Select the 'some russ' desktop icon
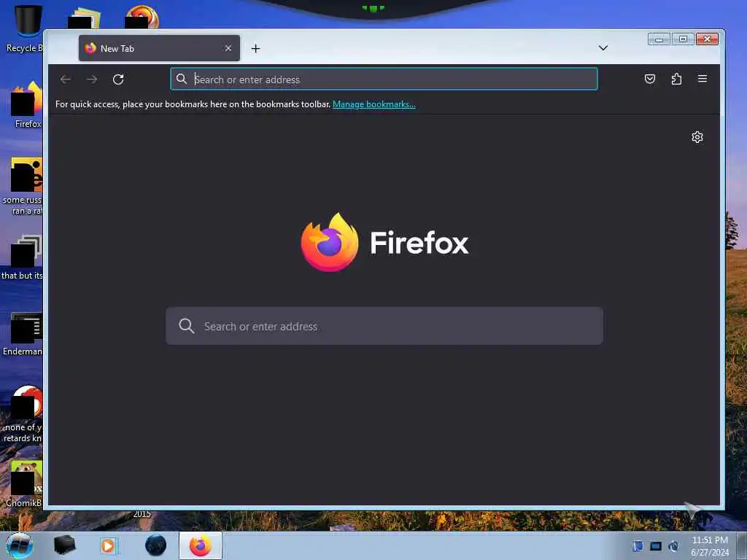The width and height of the screenshot is (747, 560). pos(23,186)
